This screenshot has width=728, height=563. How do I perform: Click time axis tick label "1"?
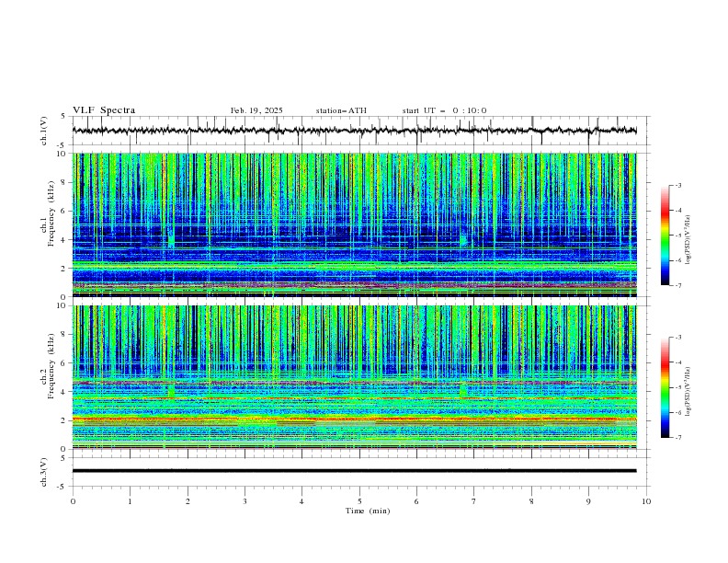pos(130,501)
